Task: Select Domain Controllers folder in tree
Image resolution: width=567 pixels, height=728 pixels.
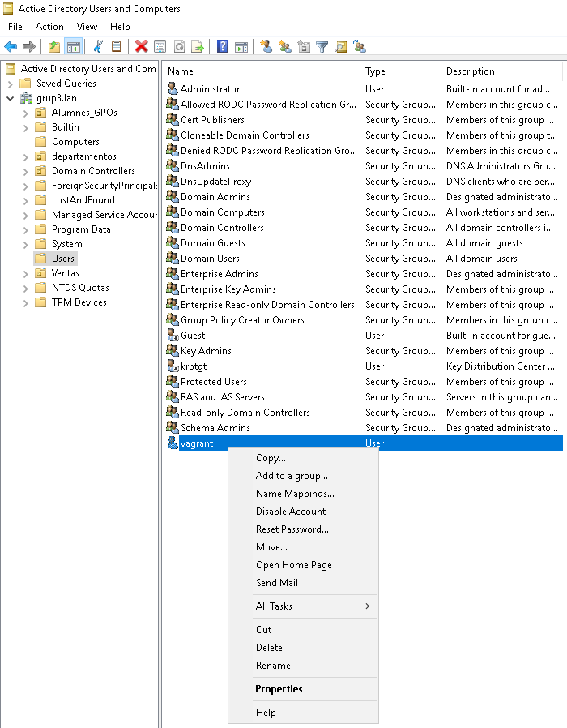Action: coord(92,171)
